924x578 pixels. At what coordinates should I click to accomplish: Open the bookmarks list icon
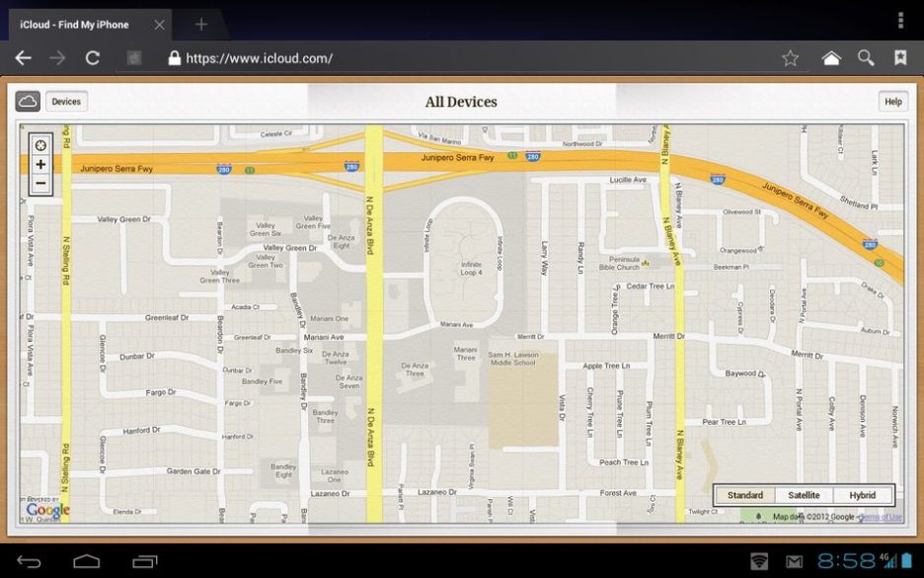(x=900, y=57)
